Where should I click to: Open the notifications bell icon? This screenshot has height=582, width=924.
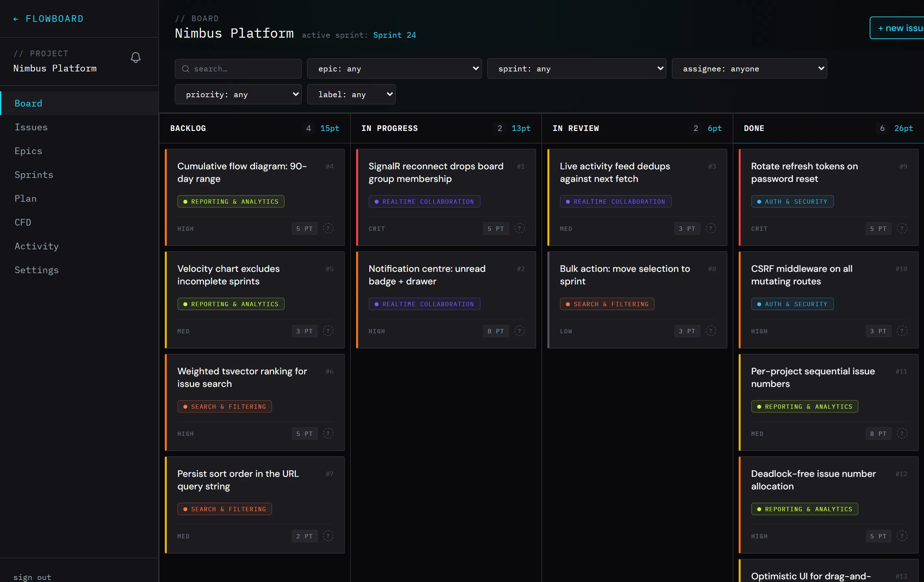tap(135, 58)
